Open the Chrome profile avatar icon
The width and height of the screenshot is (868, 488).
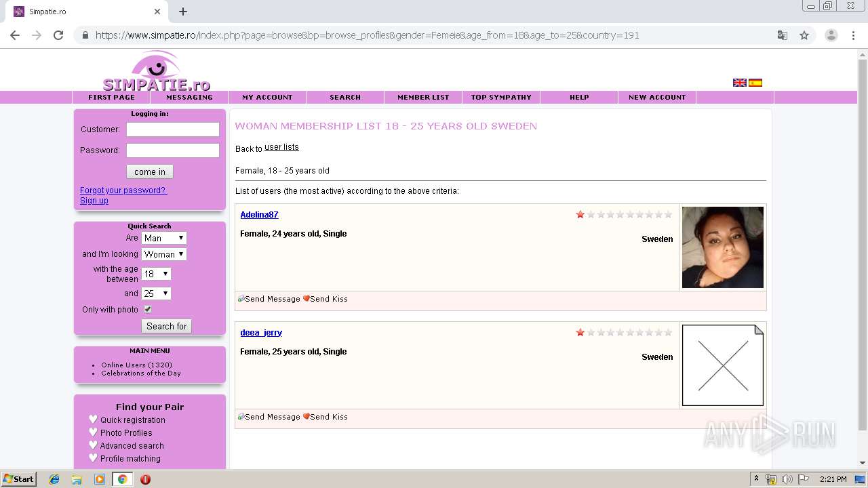[x=831, y=35]
